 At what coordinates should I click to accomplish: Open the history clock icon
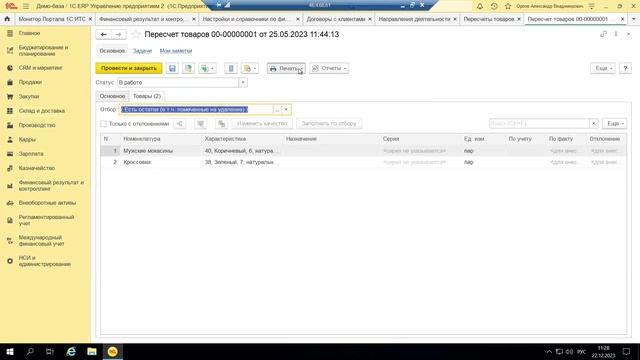point(494,6)
